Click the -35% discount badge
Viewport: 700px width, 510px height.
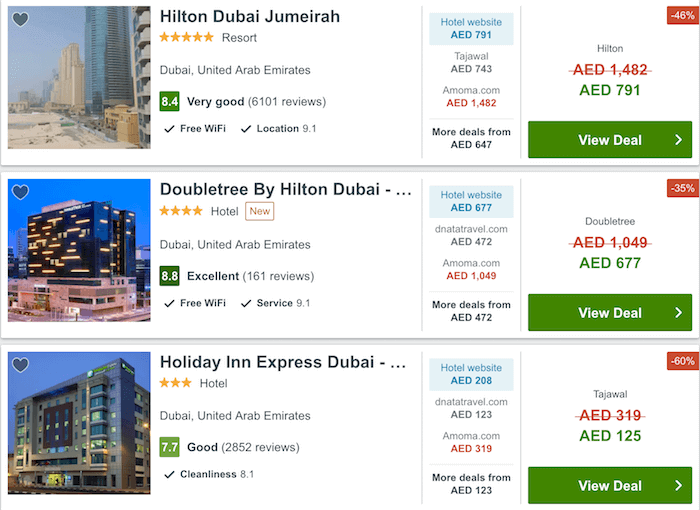tap(683, 188)
